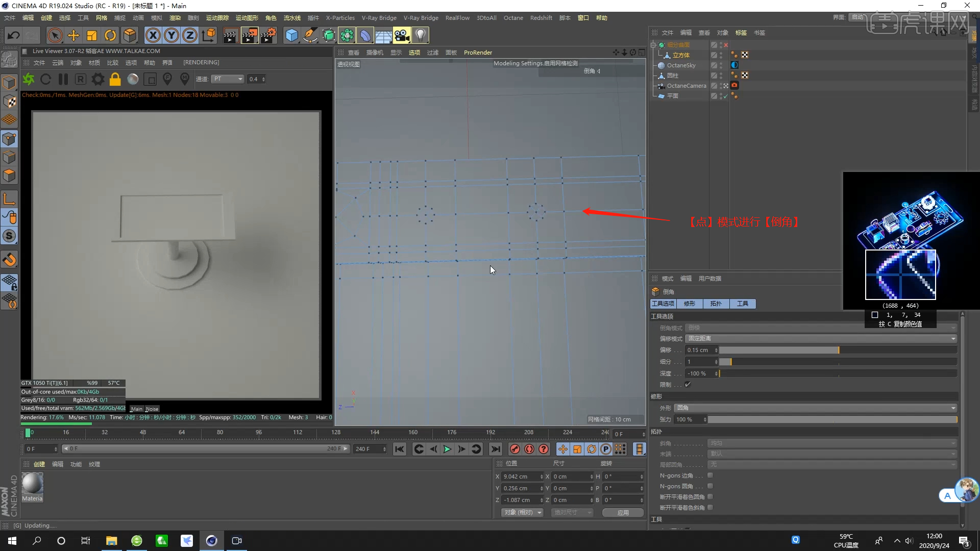Play the animation forward

447,449
